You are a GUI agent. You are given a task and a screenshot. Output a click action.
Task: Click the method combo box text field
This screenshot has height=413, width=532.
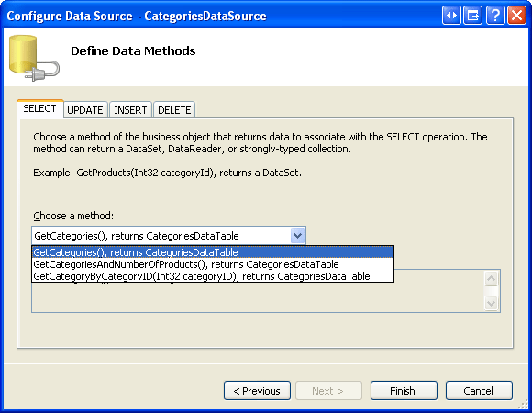[161, 236]
